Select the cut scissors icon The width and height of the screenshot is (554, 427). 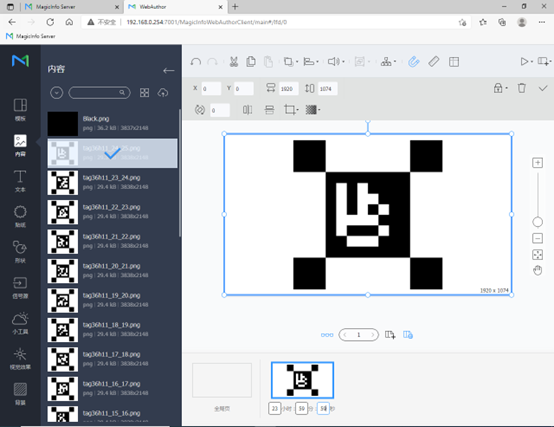[x=234, y=62]
